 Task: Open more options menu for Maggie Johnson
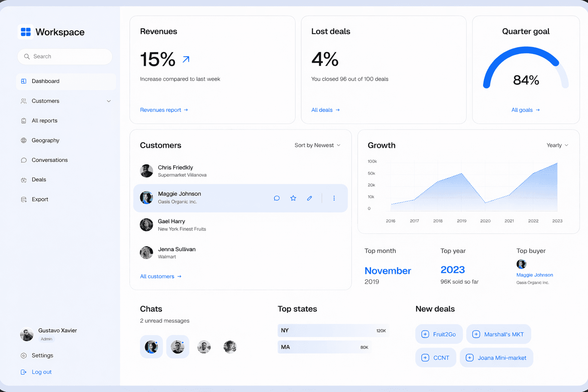(334, 198)
